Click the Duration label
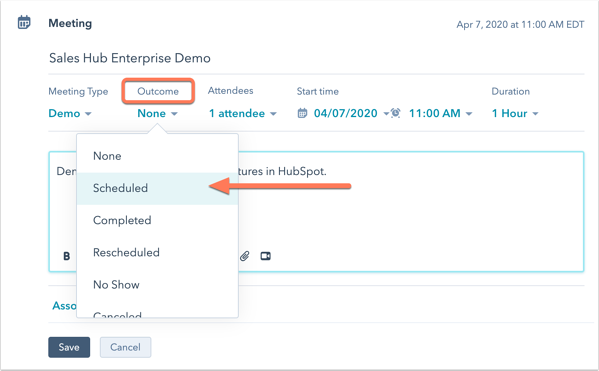The width and height of the screenshot is (599, 371). pos(510,91)
